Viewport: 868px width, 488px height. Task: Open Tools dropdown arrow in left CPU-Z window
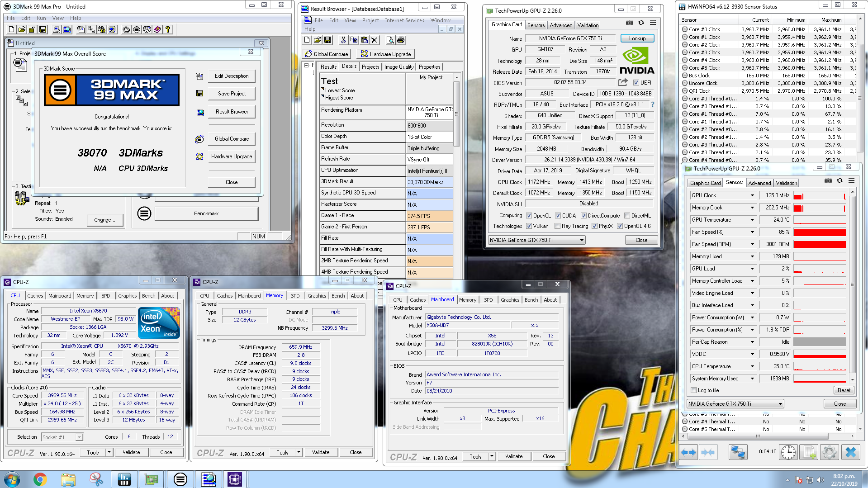pos(109,452)
